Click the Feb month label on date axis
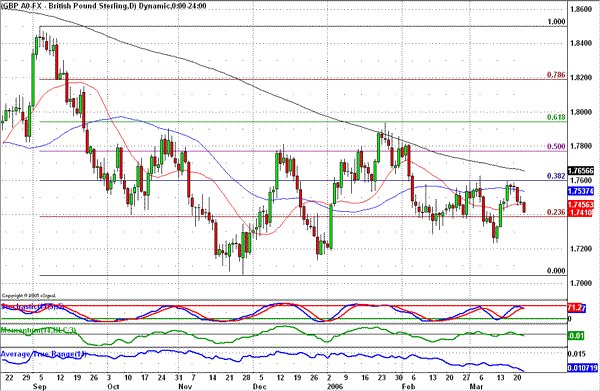 408,386
